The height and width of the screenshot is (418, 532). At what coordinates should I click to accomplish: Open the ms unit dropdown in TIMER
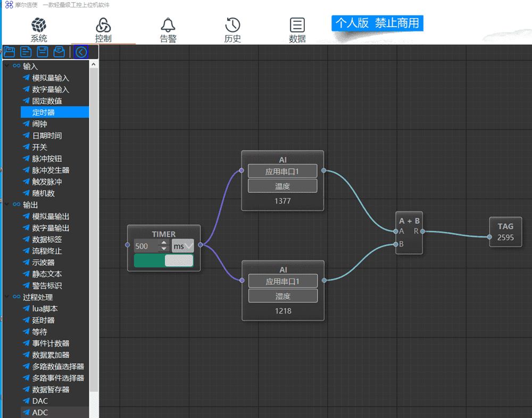coord(182,246)
